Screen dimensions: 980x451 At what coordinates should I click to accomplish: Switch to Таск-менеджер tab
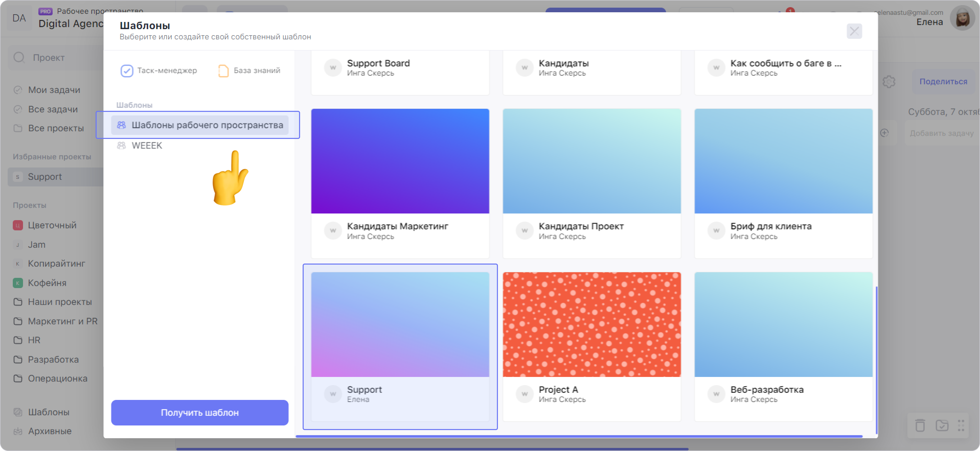(159, 71)
